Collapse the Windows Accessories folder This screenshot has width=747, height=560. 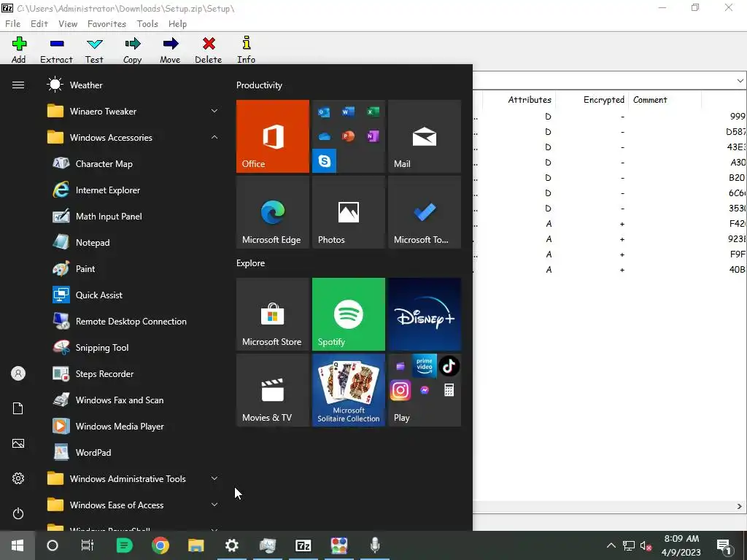coord(133,138)
